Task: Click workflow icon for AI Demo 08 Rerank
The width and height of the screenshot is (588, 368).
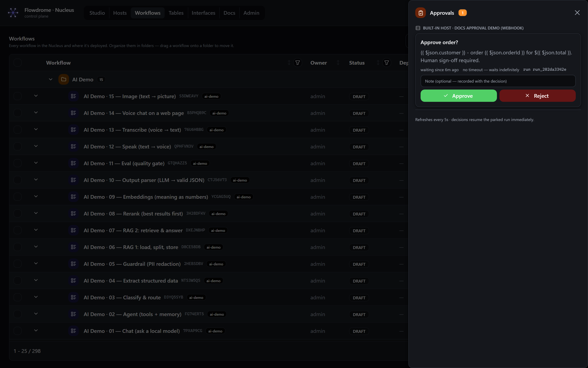Action: pyautogui.click(x=73, y=213)
